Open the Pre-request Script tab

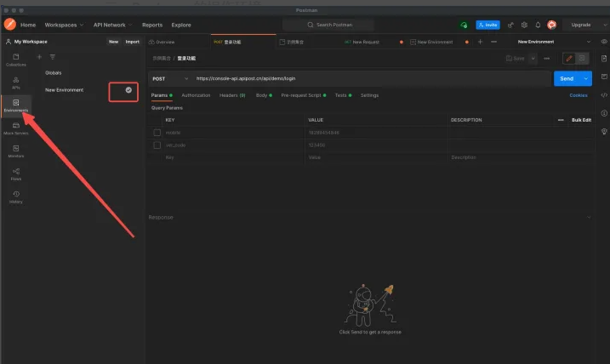pyautogui.click(x=304, y=95)
